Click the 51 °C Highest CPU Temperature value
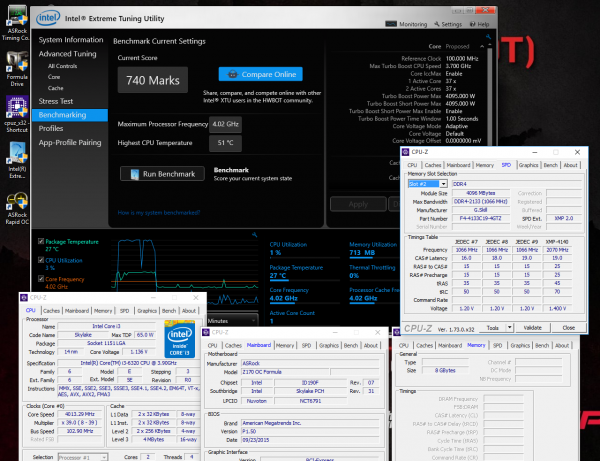600x461 pixels. pyautogui.click(x=225, y=143)
